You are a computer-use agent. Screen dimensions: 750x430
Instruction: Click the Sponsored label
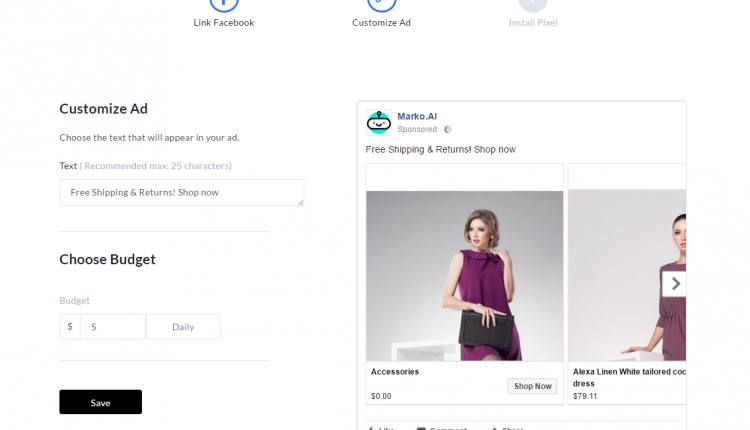pos(417,129)
